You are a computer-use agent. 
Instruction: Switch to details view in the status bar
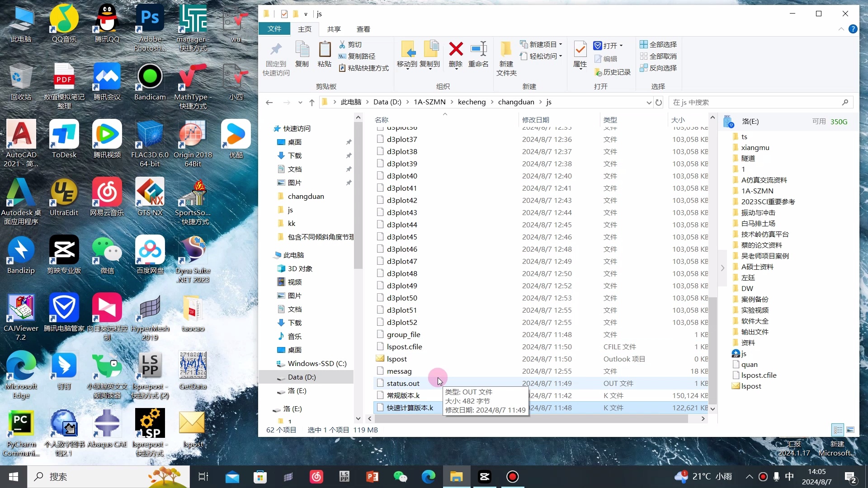click(x=837, y=430)
